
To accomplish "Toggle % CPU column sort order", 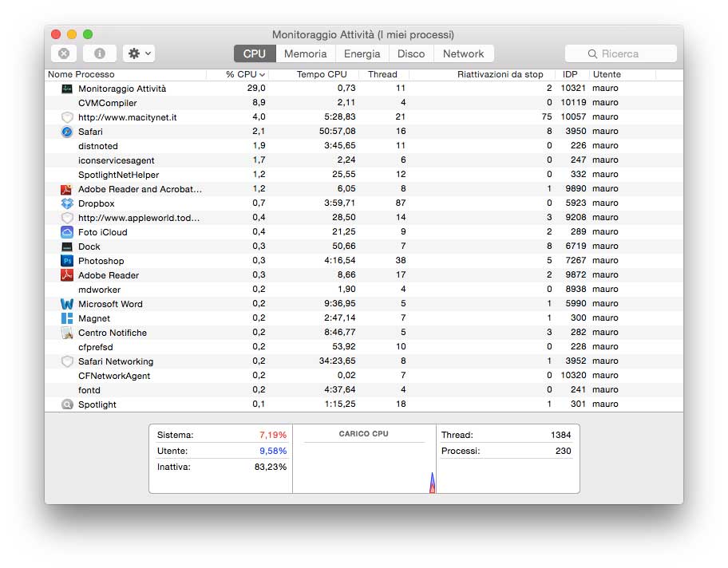I will coord(238,75).
